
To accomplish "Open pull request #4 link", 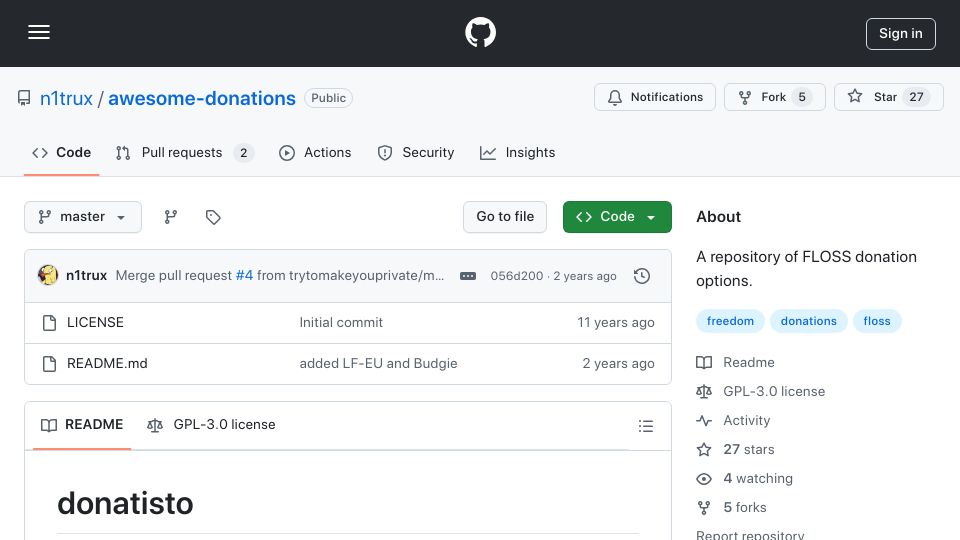I will click(244, 276).
